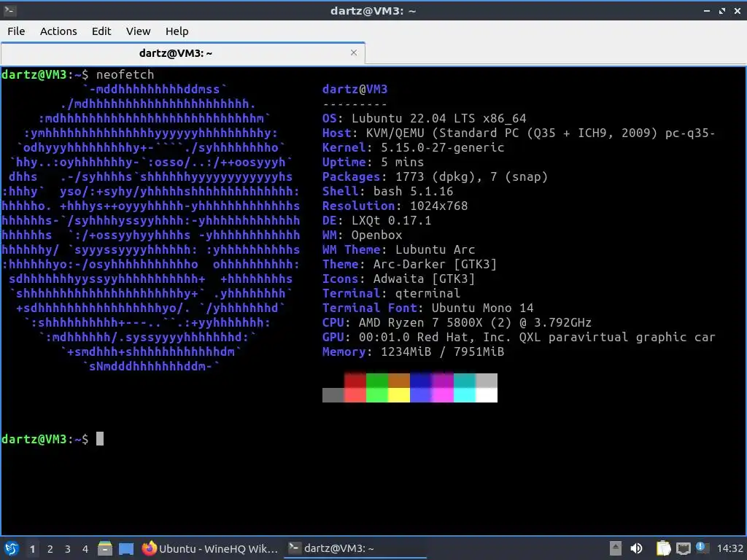Click the cyan color block in palette
Viewport: 747px width, 560px height.
tap(465, 381)
